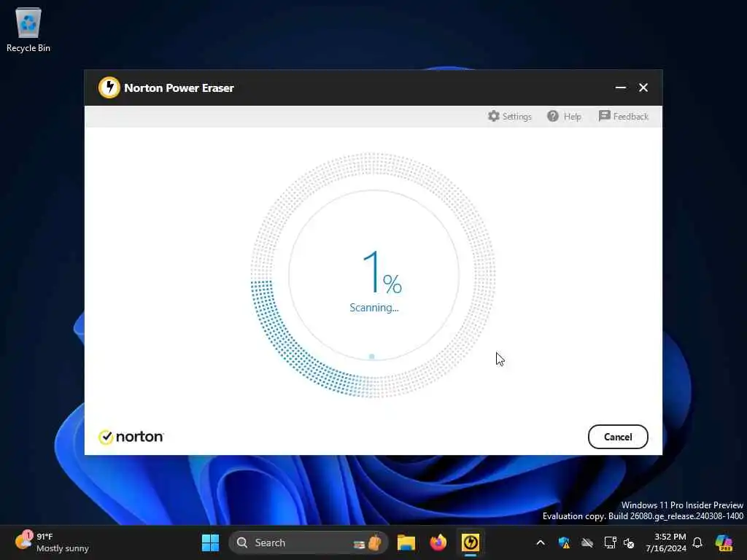Image resolution: width=747 pixels, height=560 pixels.
Task: Open the Windows Start menu
Action: point(210,542)
